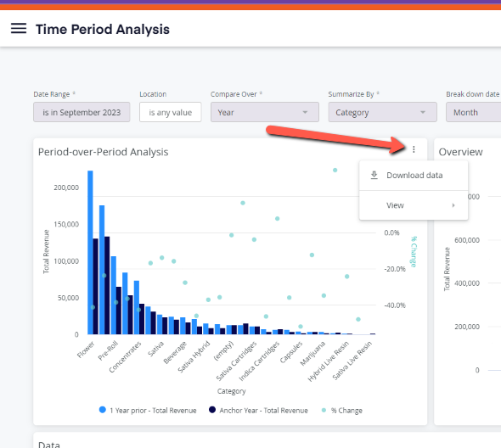Open the Summarize By Category dropdown
The image size is (501, 448).
pyautogui.click(x=382, y=112)
